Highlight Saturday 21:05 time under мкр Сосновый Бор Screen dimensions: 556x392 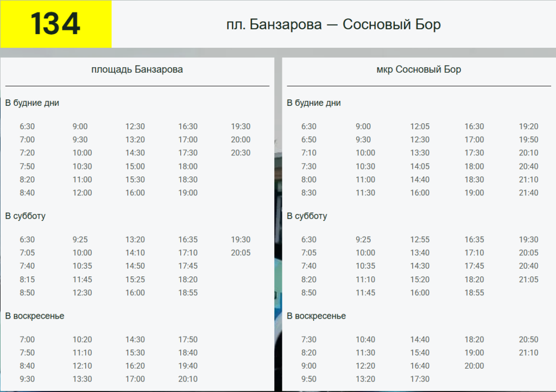(529, 279)
